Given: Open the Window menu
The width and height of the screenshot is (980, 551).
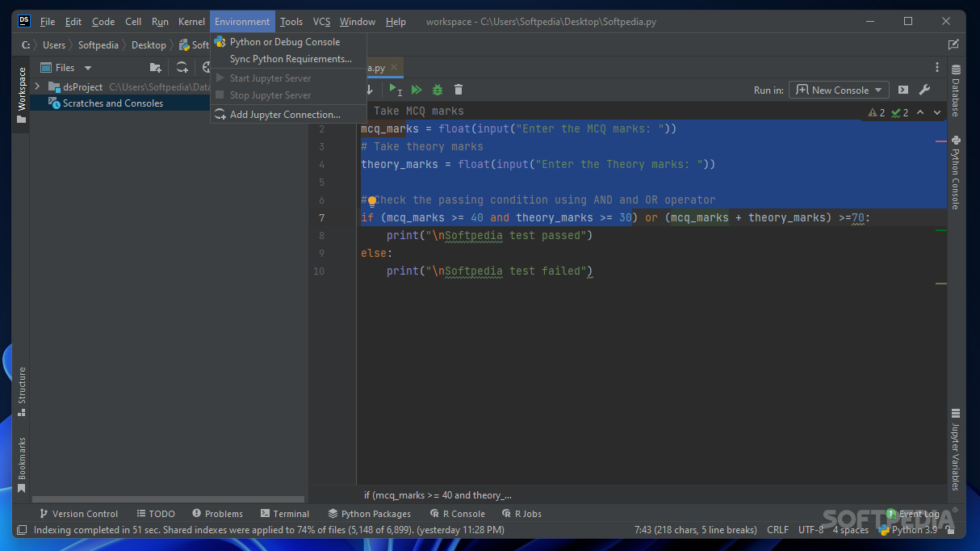Looking at the screenshot, I should point(358,22).
